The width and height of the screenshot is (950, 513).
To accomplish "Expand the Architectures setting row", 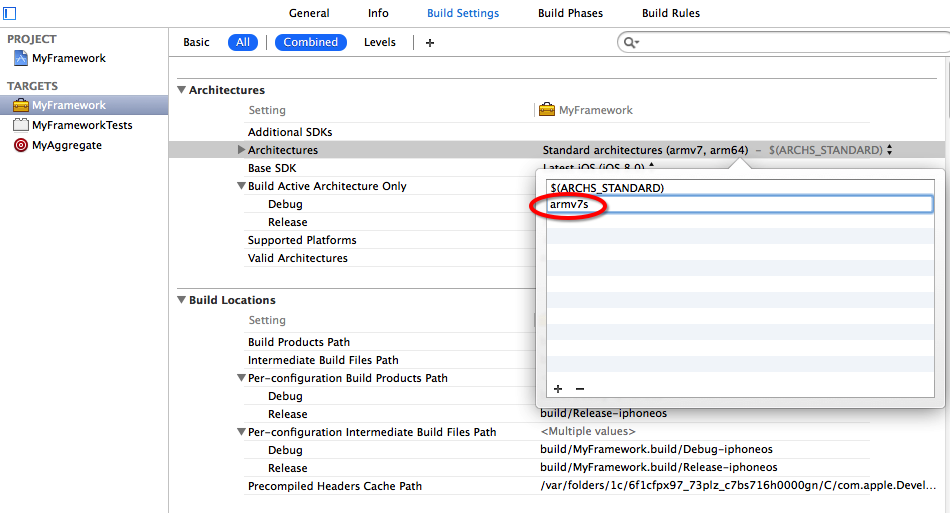I will click(241, 150).
